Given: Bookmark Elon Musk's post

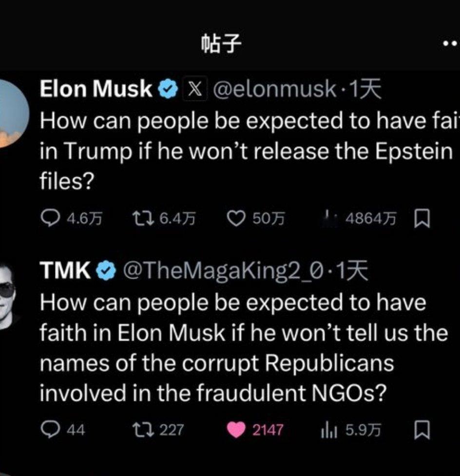Looking at the screenshot, I should (422, 219).
